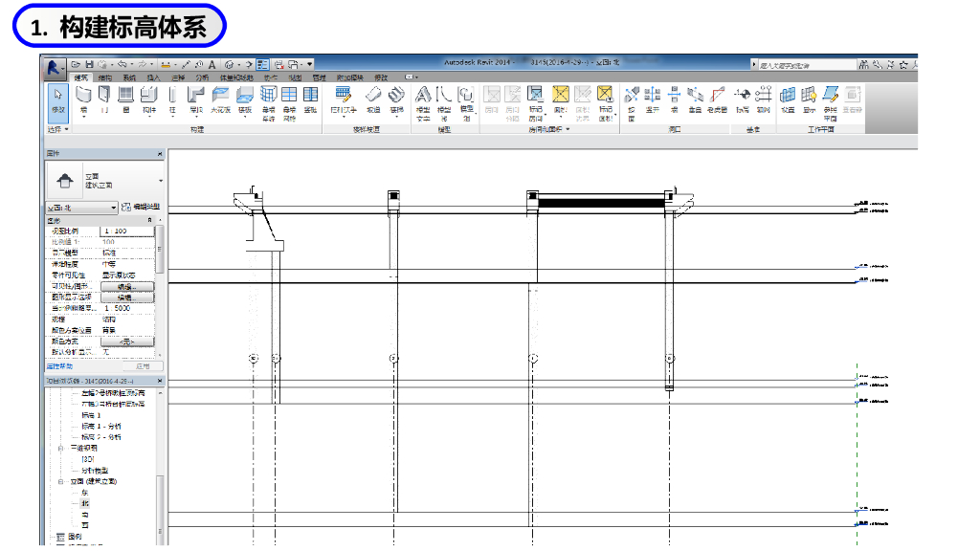980x551 pixels.
Task: Click the Save icon in quick access toolbar
Action: pyautogui.click(x=89, y=64)
